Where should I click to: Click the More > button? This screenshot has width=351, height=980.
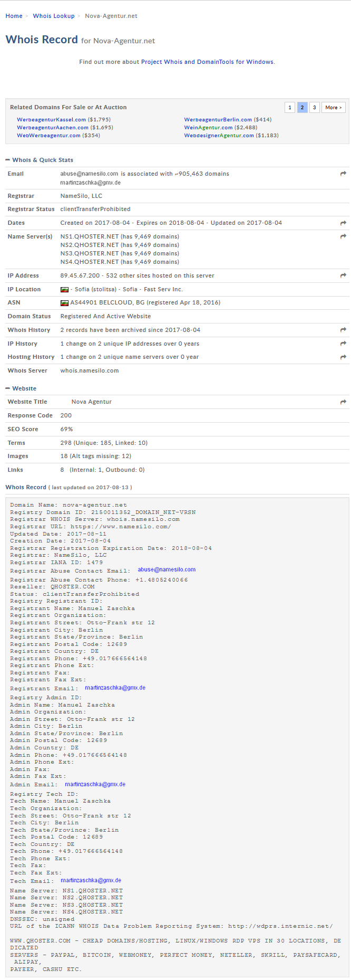pos(333,108)
